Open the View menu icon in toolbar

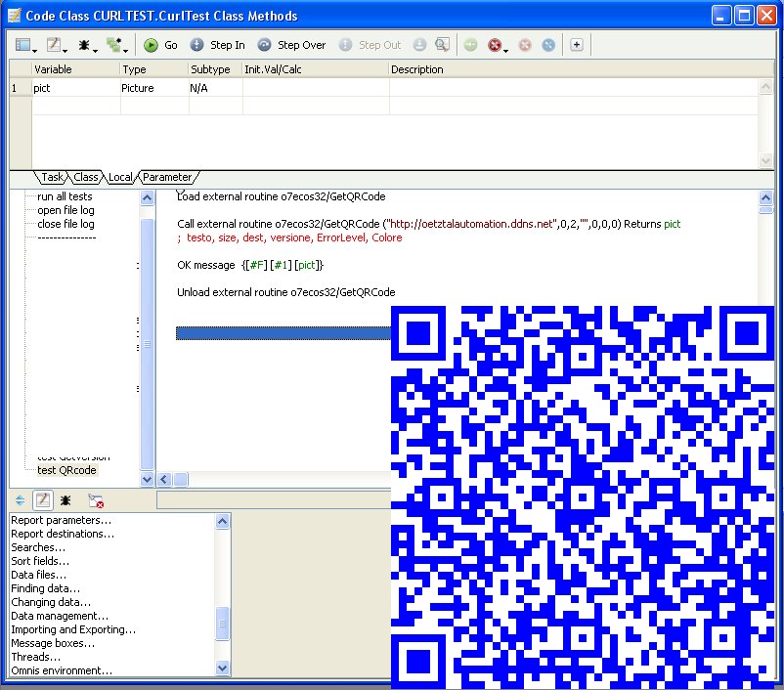coord(22,45)
